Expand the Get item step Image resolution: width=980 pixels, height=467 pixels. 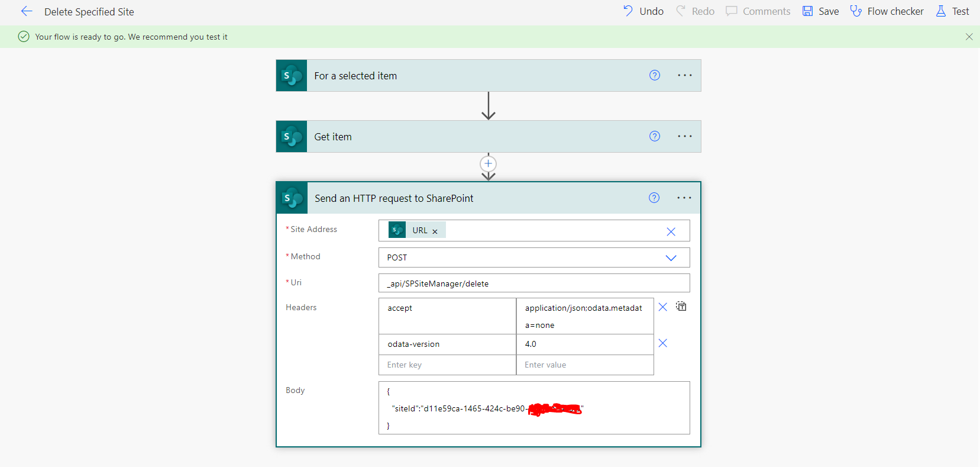tap(488, 136)
